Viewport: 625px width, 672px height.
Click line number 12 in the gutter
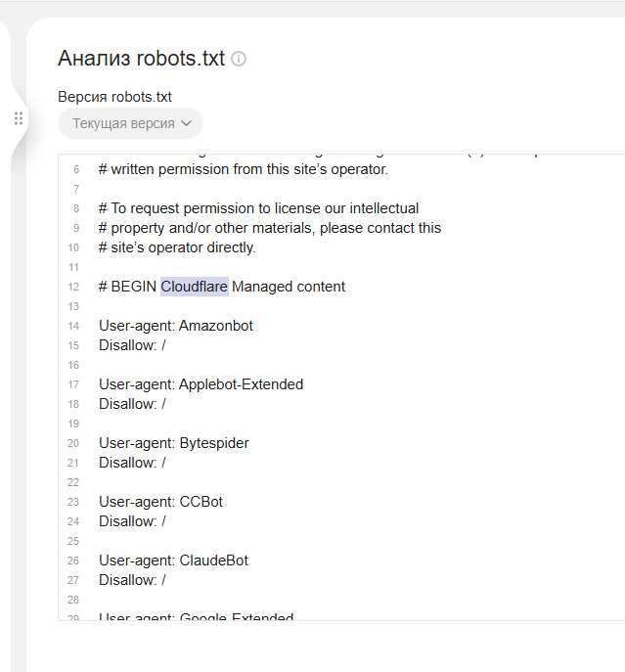(x=73, y=287)
